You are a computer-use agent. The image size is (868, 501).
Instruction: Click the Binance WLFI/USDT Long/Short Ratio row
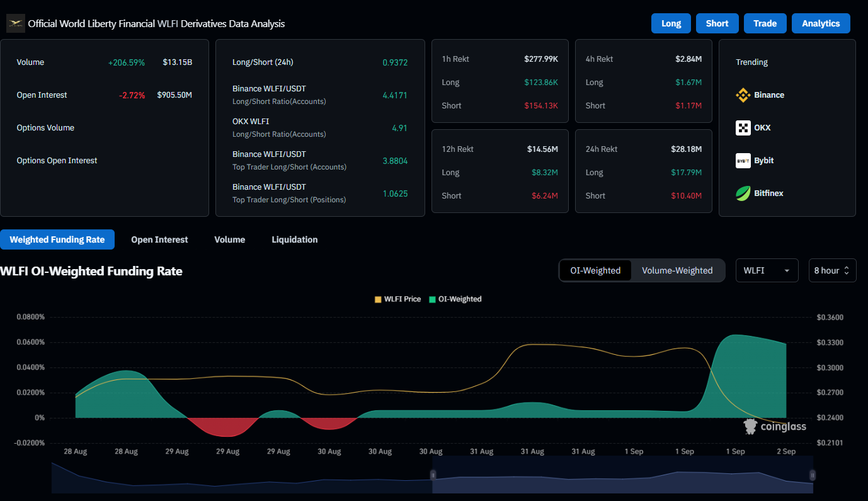click(320, 95)
